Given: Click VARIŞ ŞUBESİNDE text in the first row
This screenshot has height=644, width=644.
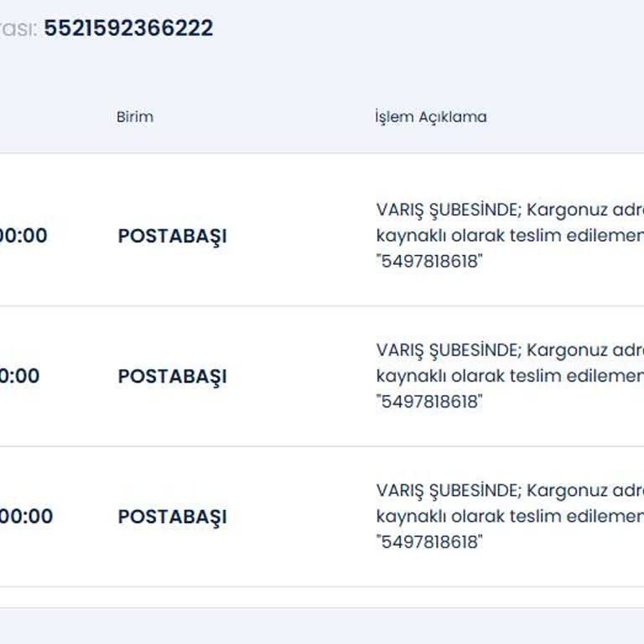Looking at the screenshot, I should tap(448, 210).
